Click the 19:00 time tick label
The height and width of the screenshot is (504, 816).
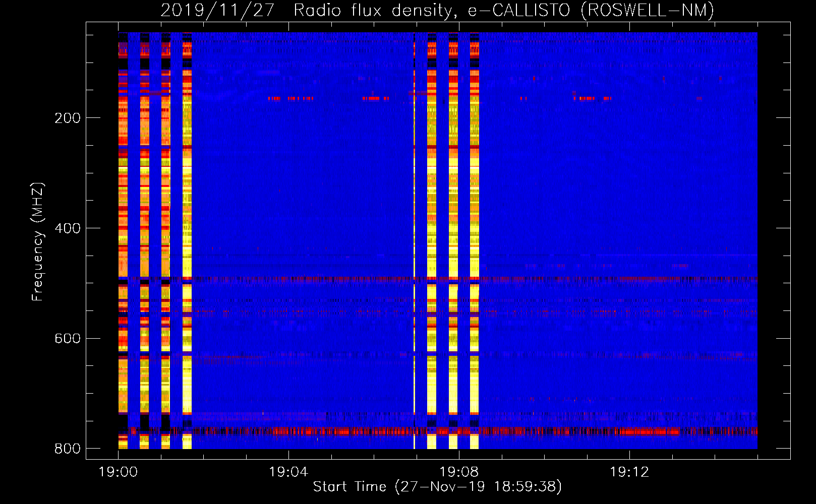(x=118, y=472)
